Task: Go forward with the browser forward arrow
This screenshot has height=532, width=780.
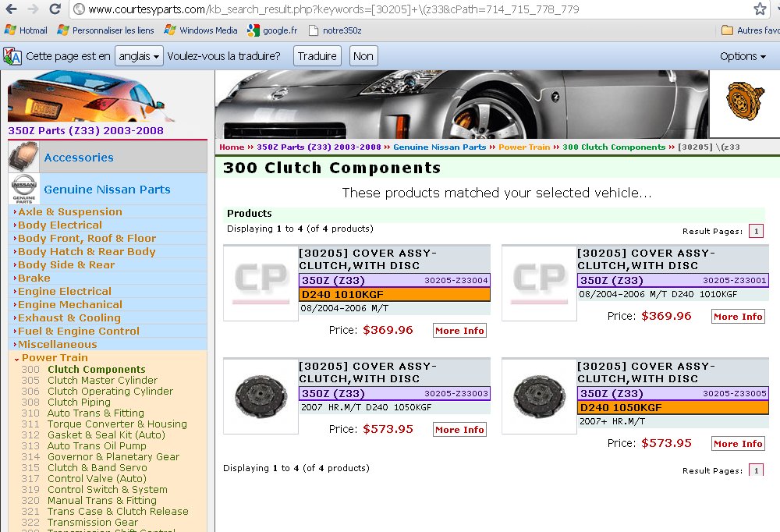Action: (x=33, y=9)
